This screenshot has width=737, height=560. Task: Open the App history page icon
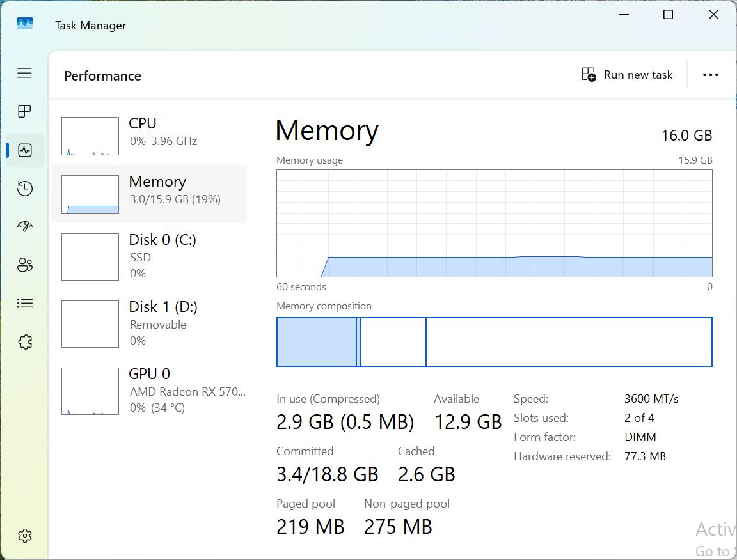click(x=24, y=189)
